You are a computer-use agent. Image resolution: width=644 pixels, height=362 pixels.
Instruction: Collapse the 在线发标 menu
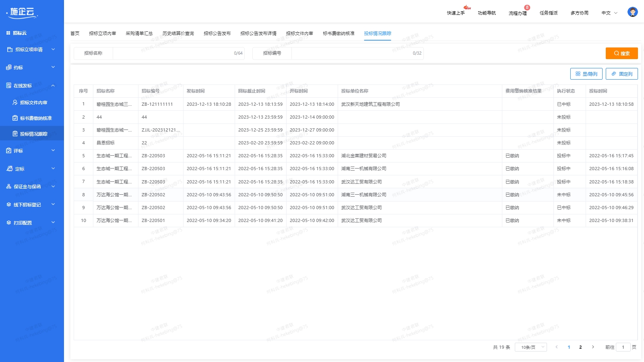pos(31,86)
